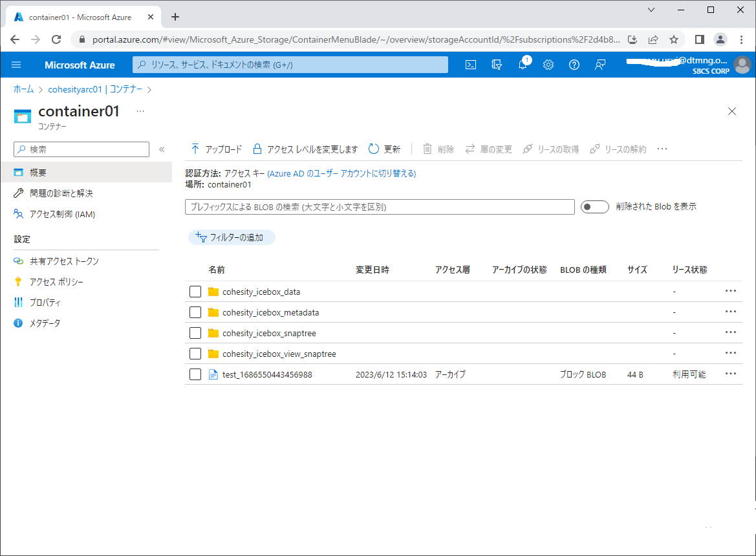This screenshot has height=556, width=756.
Task: Open the test_1686550443456988 blob
Action: pyautogui.click(x=267, y=375)
